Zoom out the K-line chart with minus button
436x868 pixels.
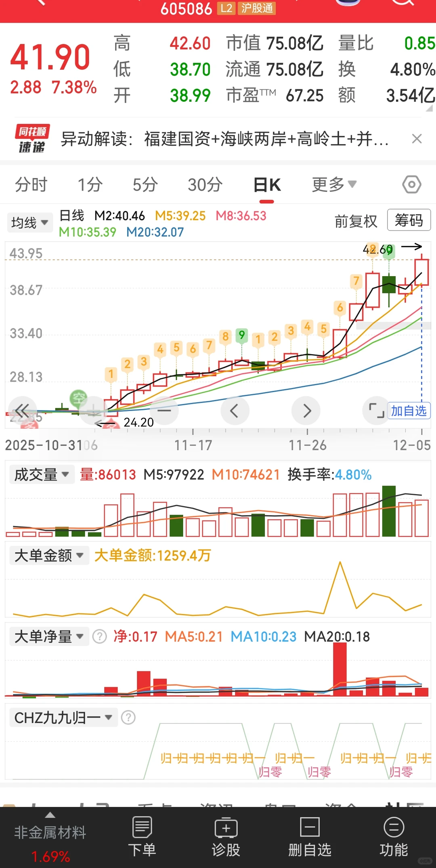[x=164, y=411]
